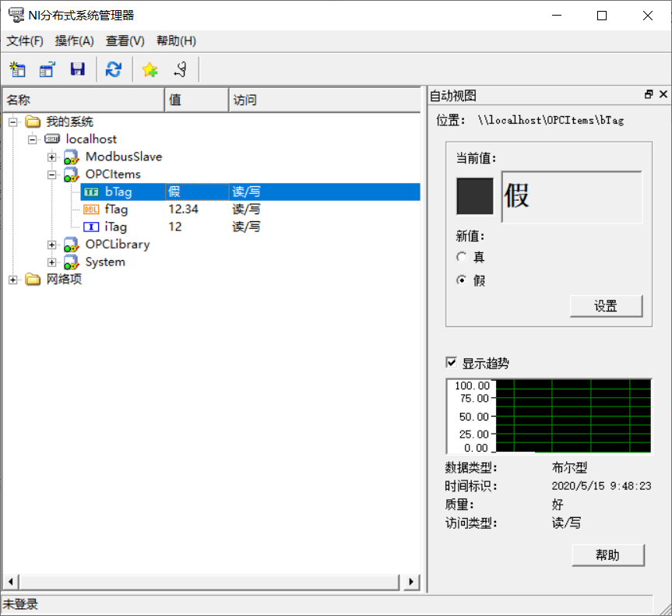This screenshot has height=616, width=672.
Task: Expand the OPCLibrary tree node
Action: point(52,245)
